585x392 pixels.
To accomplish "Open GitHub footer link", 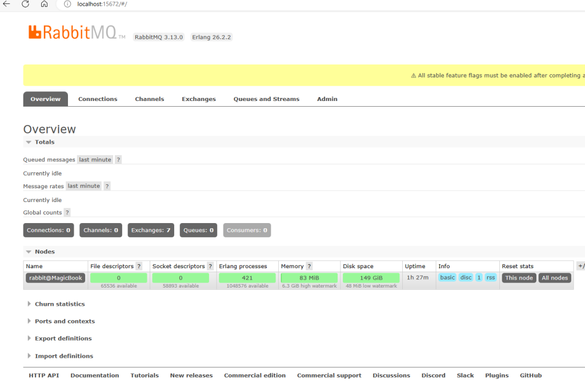I will (x=531, y=375).
